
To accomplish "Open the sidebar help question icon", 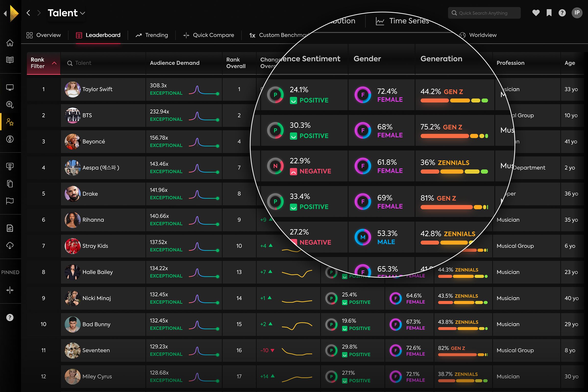I will [x=10, y=318].
